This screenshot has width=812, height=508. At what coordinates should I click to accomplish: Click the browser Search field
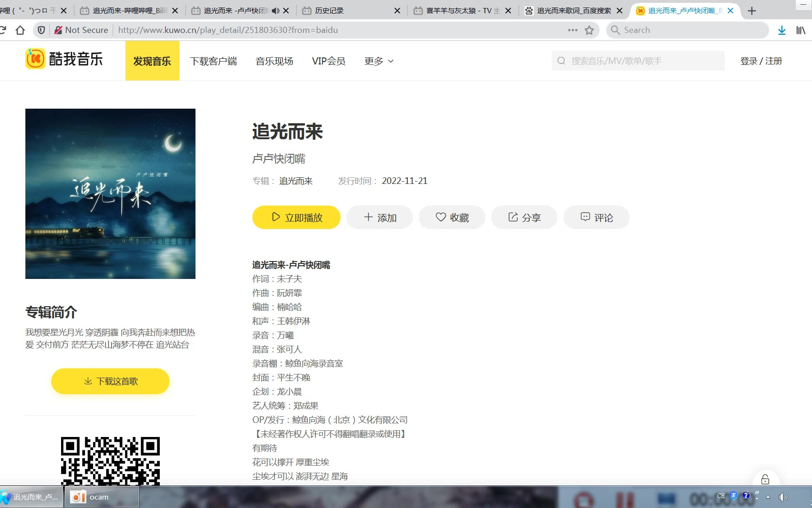pos(688,30)
